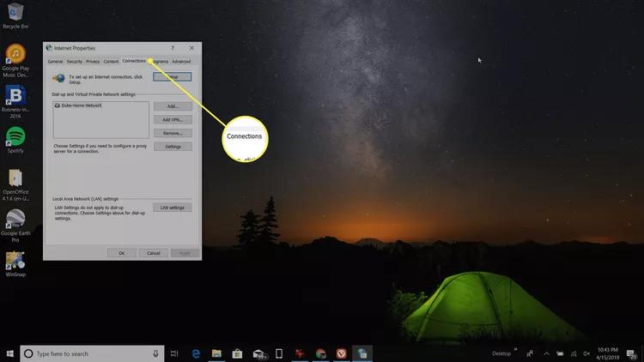This screenshot has height=362, width=644.
Task: Launch the Spotify desktop shortcut
Action: coord(15,140)
